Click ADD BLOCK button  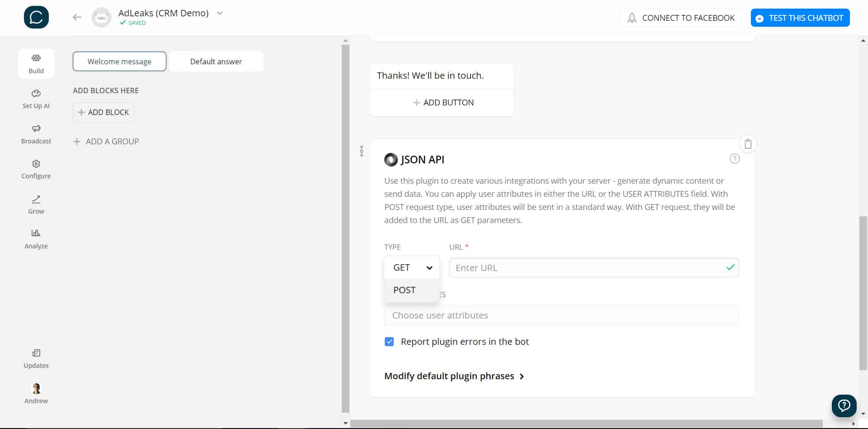pos(104,112)
